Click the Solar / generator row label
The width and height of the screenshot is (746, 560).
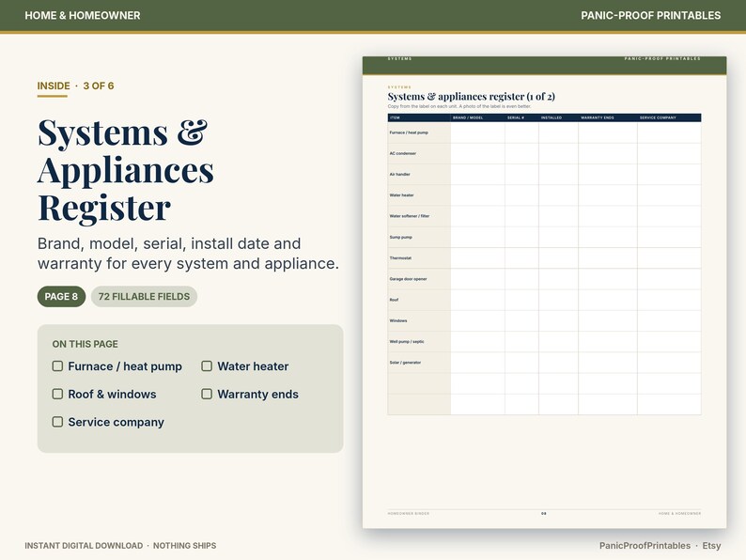[405, 363]
